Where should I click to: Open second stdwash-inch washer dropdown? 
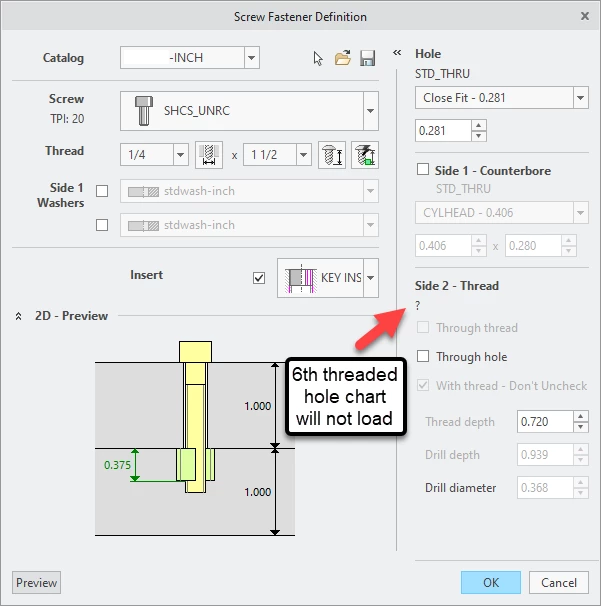(x=371, y=225)
